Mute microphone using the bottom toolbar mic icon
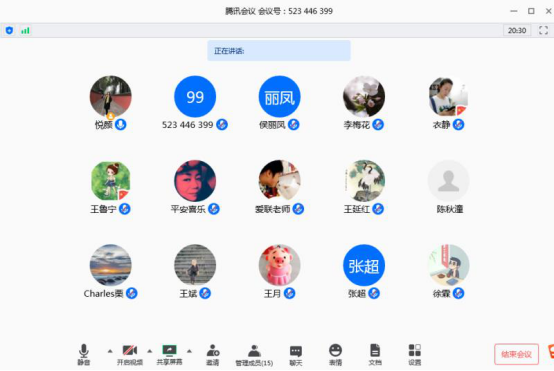This screenshot has height=371, width=554. pyautogui.click(x=84, y=354)
